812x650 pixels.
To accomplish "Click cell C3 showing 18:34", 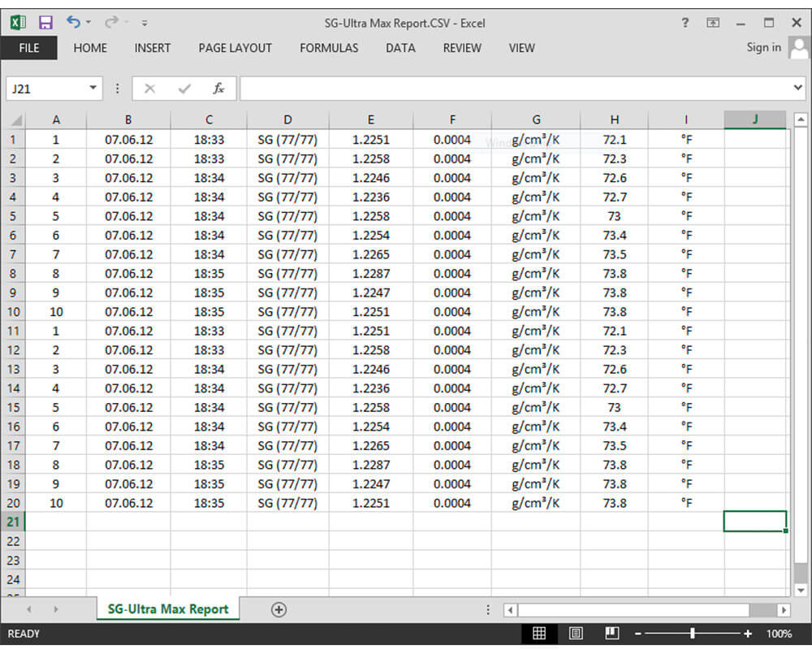I will tap(209, 178).
